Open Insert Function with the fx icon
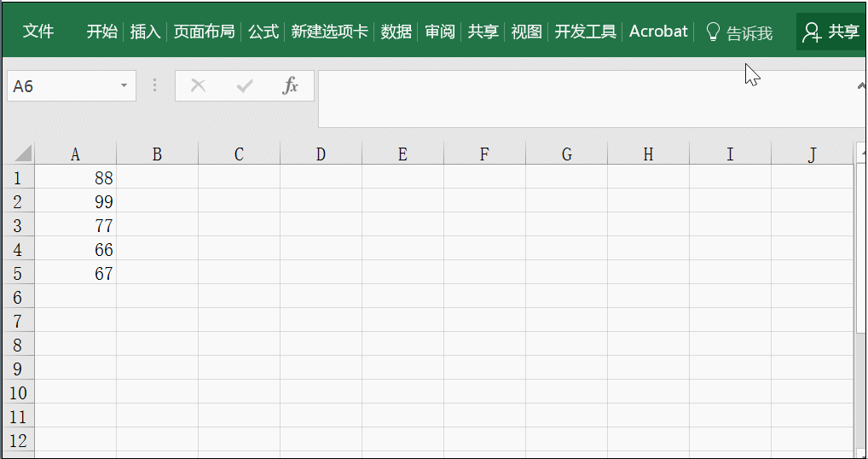The height and width of the screenshot is (459, 868). (x=291, y=86)
